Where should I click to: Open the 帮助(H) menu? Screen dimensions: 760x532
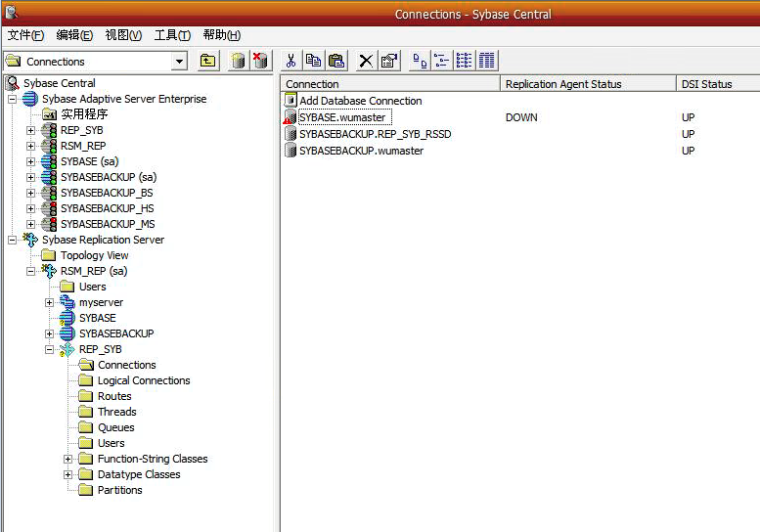[x=221, y=35]
